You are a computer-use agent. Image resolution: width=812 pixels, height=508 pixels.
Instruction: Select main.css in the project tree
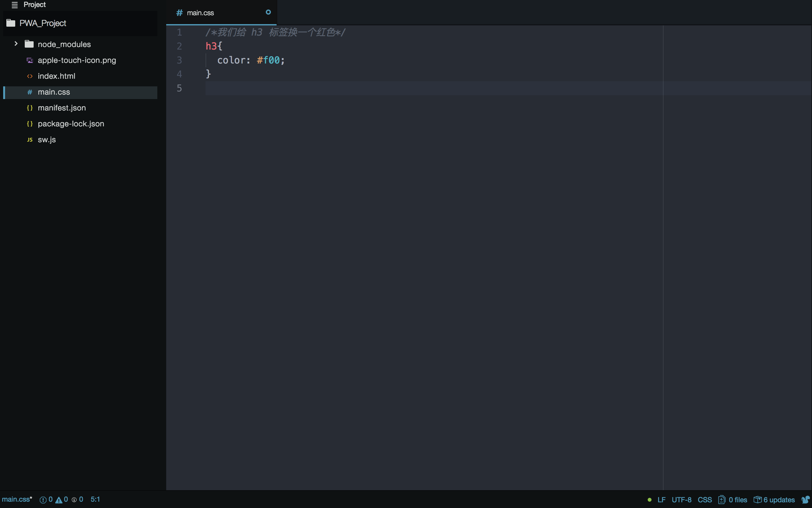80,92
